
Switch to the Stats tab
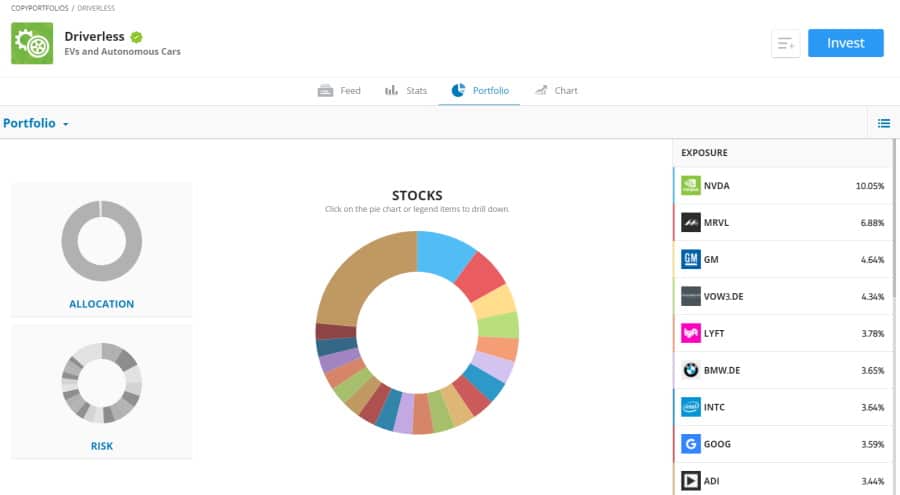click(x=406, y=91)
